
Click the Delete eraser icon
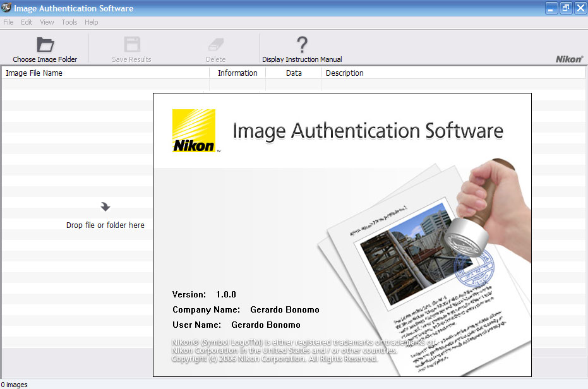click(x=216, y=44)
